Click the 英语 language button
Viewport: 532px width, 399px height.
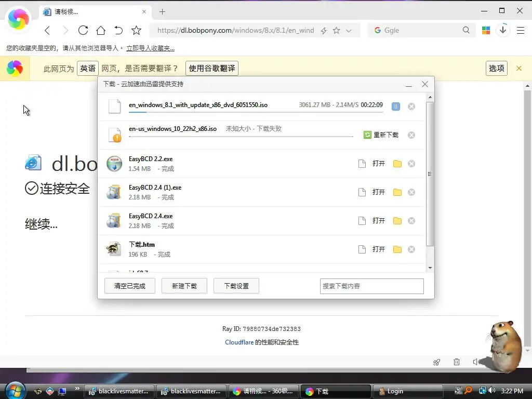pyautogui.click(x=87, y=68)
